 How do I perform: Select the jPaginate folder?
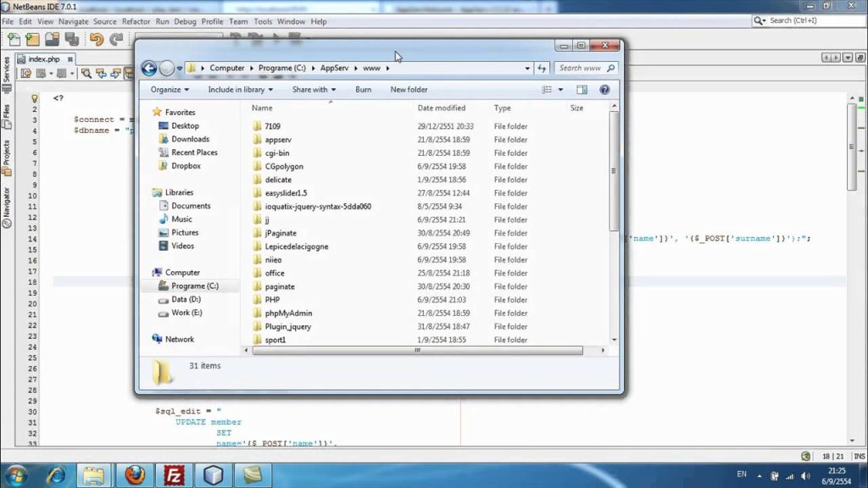pyautogui.click(x=281, y=233)
